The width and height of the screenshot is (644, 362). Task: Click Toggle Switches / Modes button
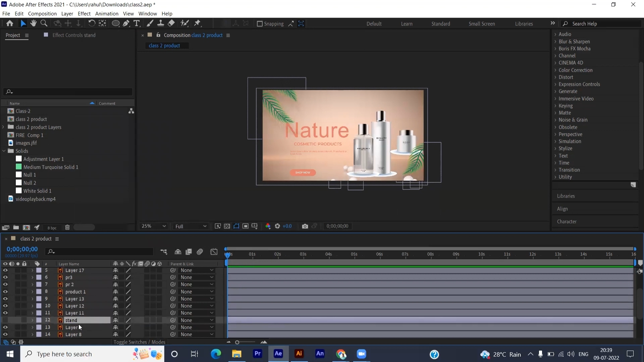(x=139, y=342)
